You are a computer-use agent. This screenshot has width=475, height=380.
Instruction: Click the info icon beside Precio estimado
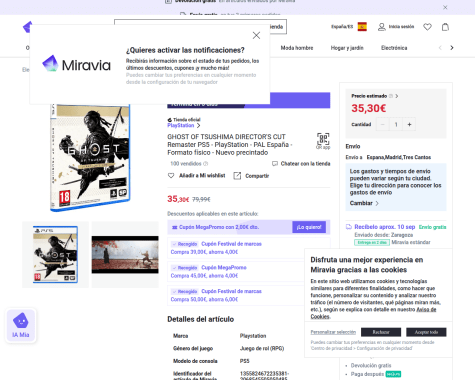pos(391,96)
